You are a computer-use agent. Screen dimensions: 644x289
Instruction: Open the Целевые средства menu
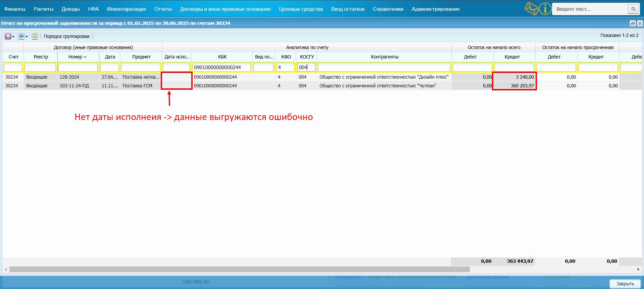tap(301, 9)
